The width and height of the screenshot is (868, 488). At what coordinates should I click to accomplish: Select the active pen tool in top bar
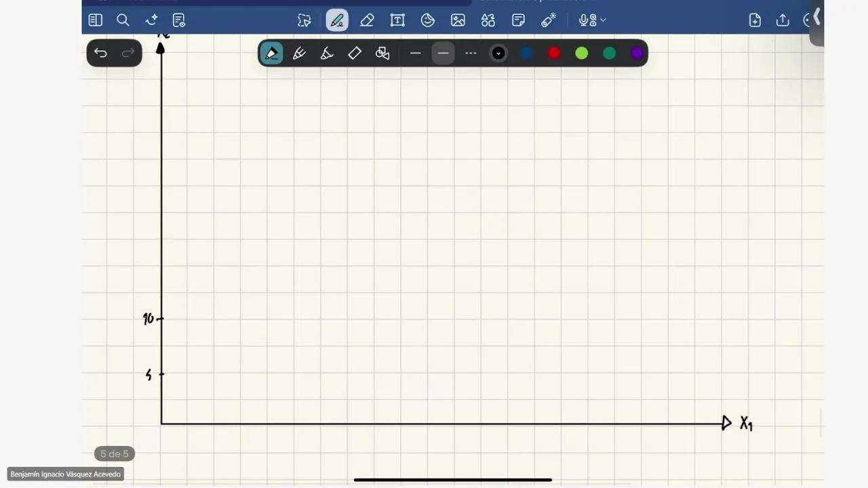pyautogui.click(x=337, y=20)
